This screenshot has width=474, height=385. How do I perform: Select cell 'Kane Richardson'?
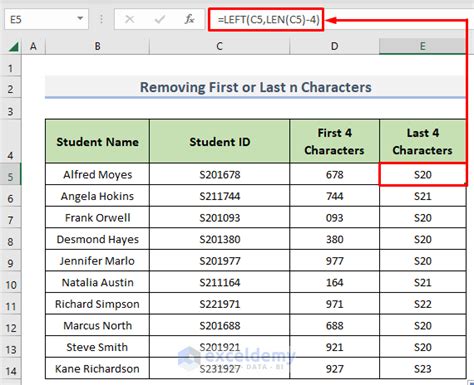coord(98,369)
